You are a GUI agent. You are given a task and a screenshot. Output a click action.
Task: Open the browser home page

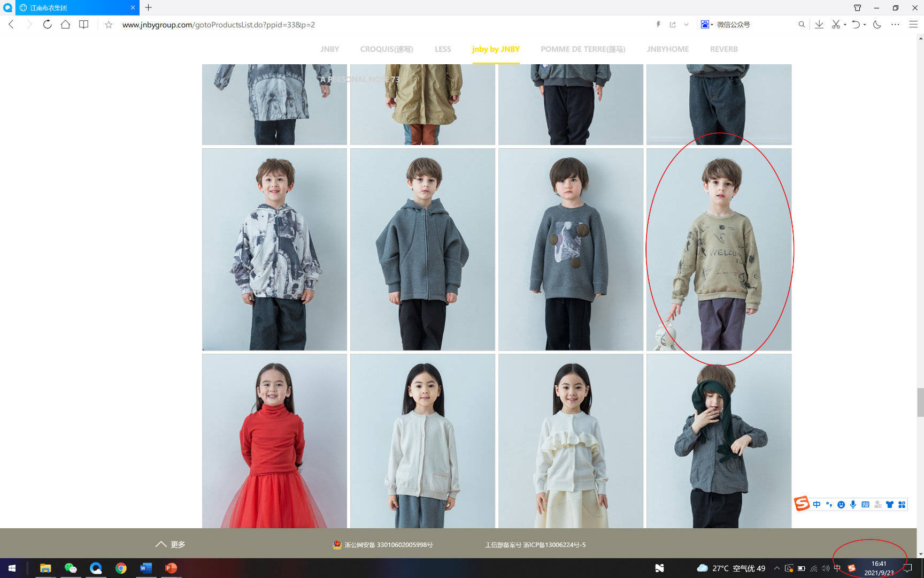(65, 25)
